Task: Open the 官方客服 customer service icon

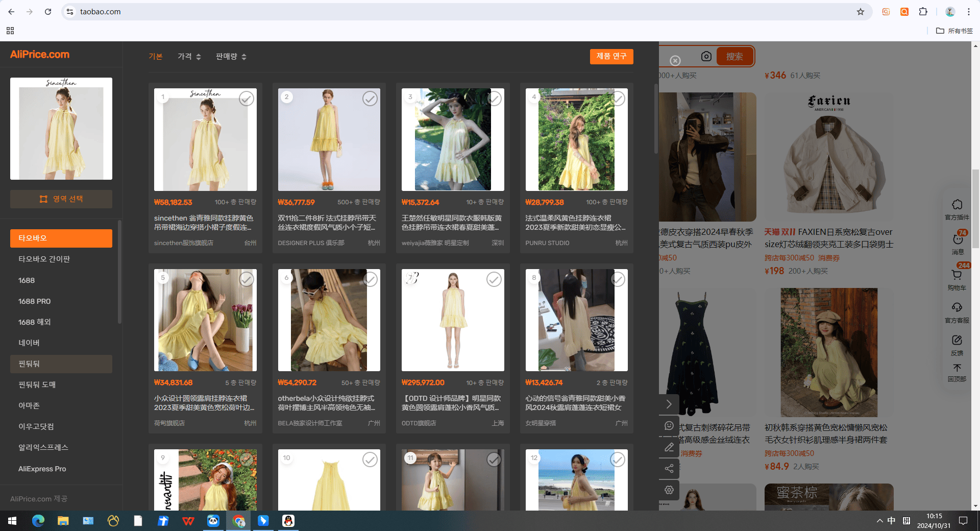Action: tap(957, 312)
